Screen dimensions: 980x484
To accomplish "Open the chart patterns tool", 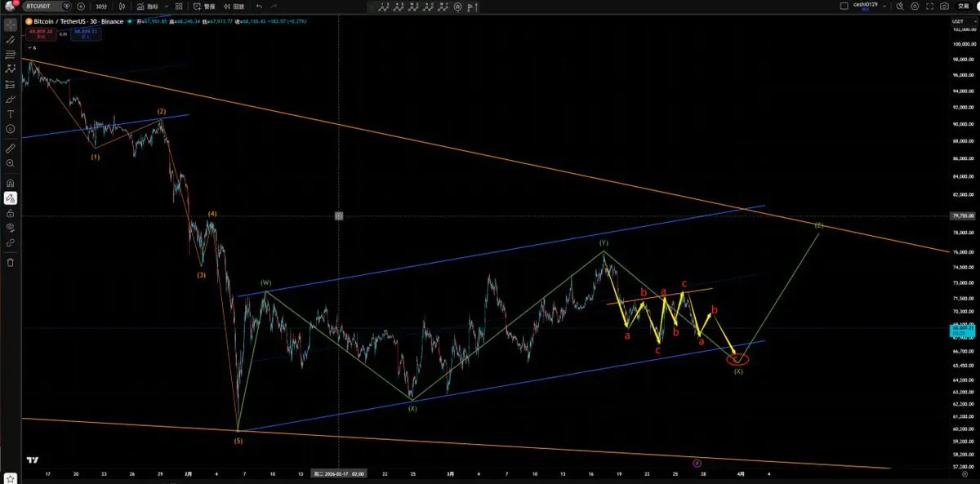I will 11,69.
